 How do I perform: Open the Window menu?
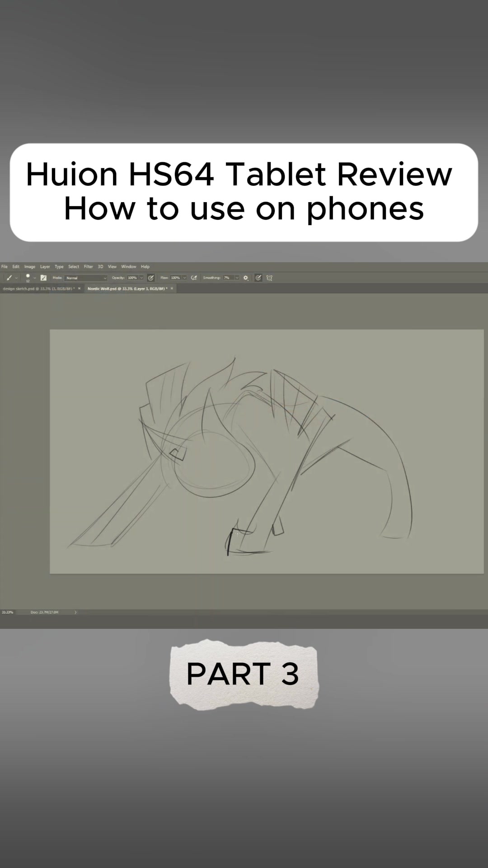(129, 267)
